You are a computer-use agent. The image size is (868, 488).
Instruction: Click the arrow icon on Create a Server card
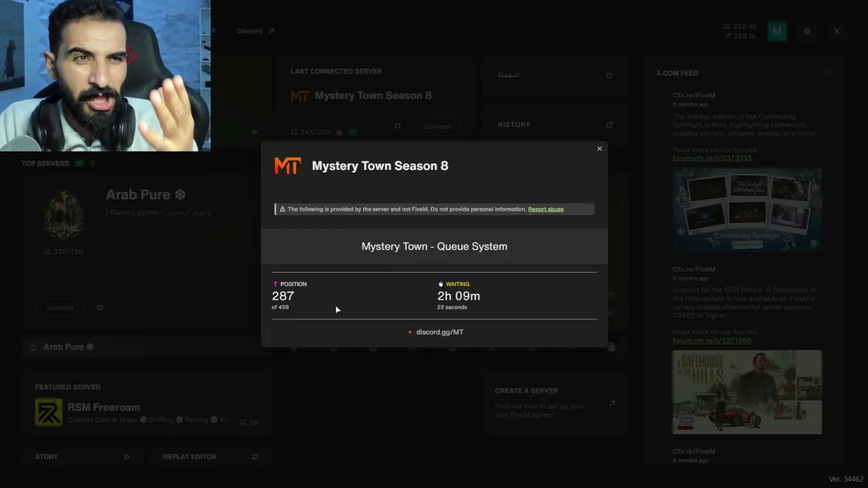(612, 403)
